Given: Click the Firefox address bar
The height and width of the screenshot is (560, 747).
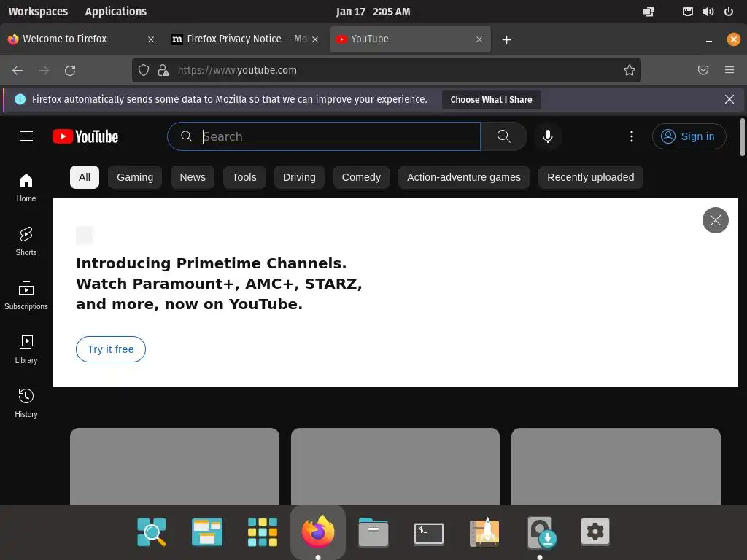Looking at the screenshot, I should click(x=386, y=71).
